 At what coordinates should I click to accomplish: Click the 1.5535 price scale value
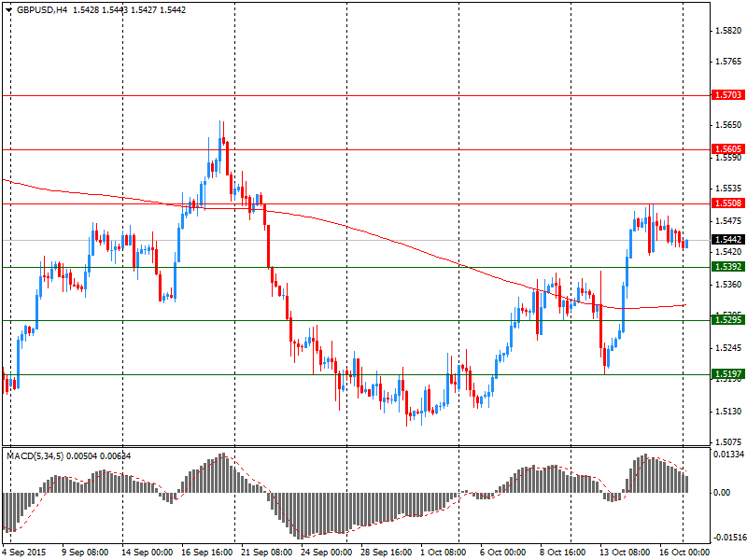729,189
